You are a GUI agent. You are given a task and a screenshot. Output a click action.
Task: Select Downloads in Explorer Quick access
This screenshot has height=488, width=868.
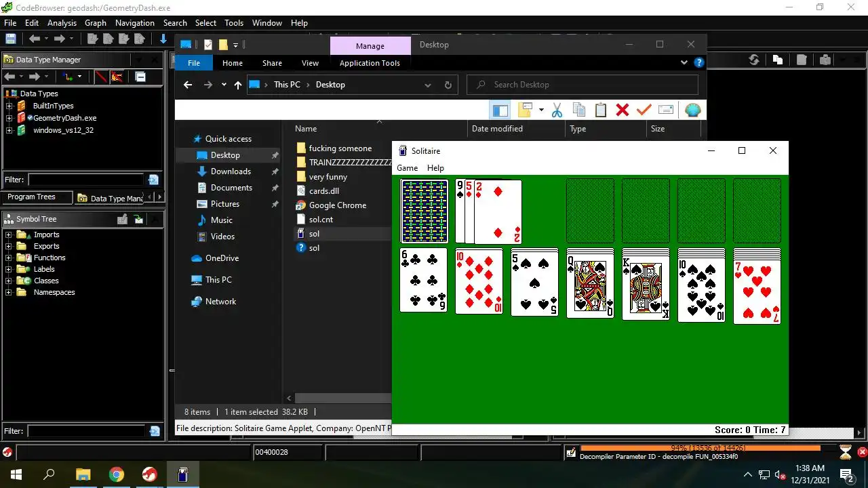pos(231,171)
